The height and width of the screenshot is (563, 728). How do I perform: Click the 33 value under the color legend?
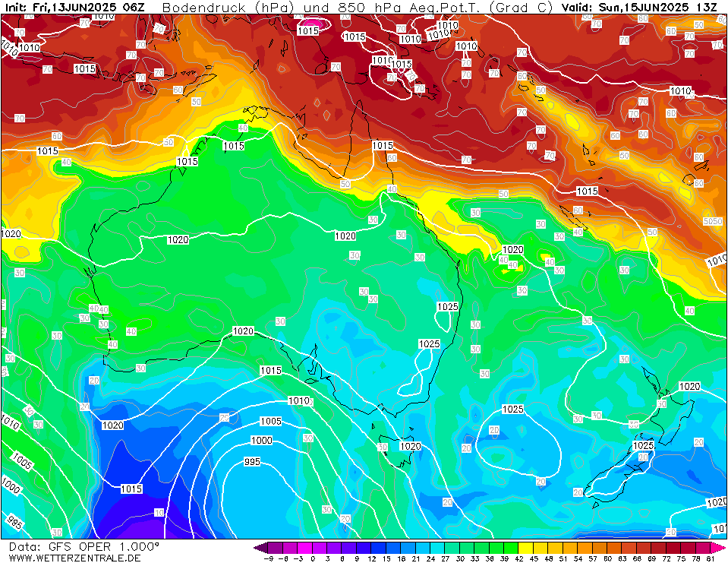[474, 558]
